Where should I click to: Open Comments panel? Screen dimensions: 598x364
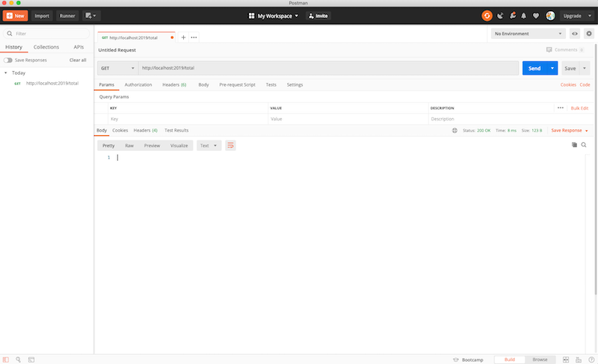tap(565, 50)
